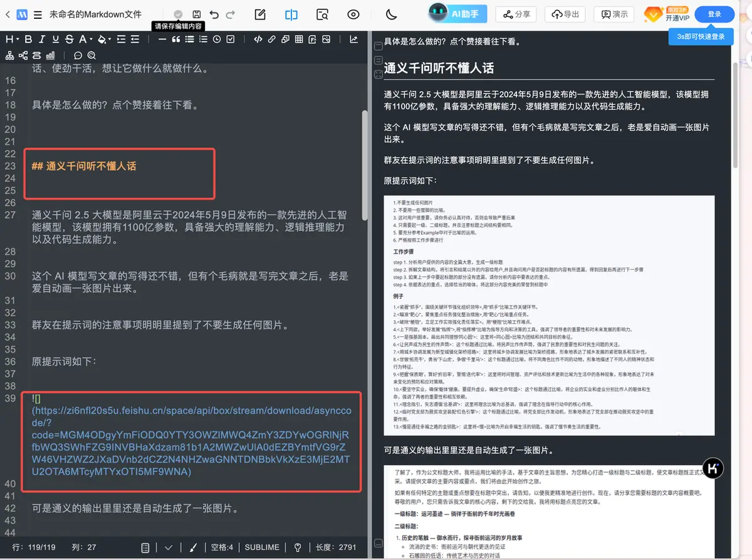Change the 空格:4 indent setting
This screenshot has height=560, width=752.
tap(222, 547)
